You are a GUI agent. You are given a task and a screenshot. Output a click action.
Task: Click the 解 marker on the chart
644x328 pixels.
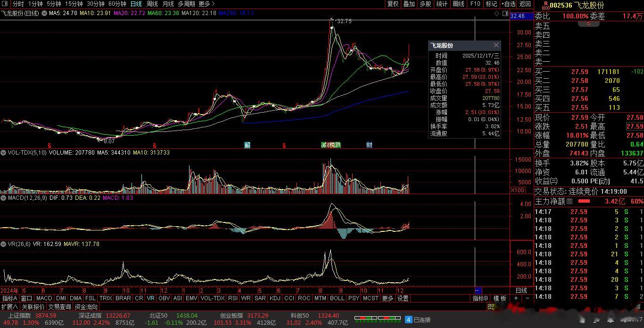248,145
